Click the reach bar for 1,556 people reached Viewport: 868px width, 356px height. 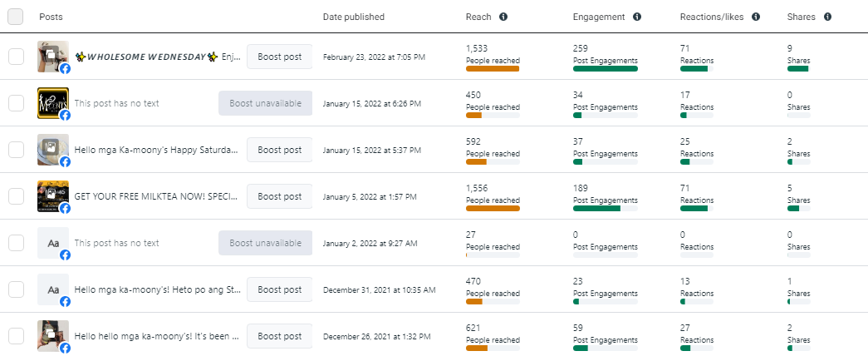click(493, 208)
